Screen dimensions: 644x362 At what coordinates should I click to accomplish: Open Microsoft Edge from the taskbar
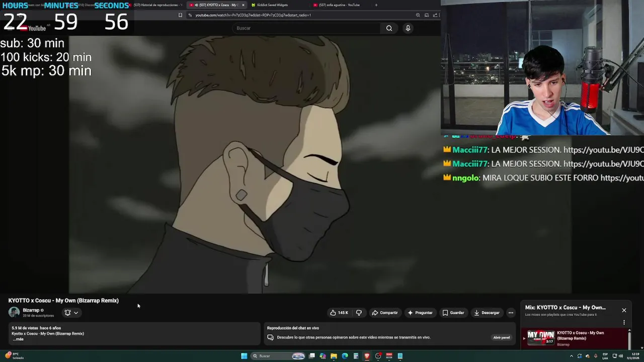pos(345,356)
